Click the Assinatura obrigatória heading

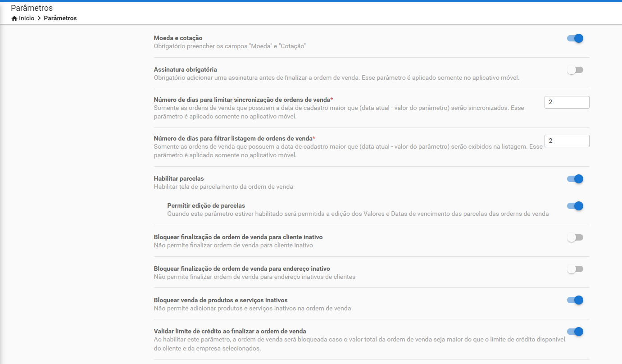[186, 69]
